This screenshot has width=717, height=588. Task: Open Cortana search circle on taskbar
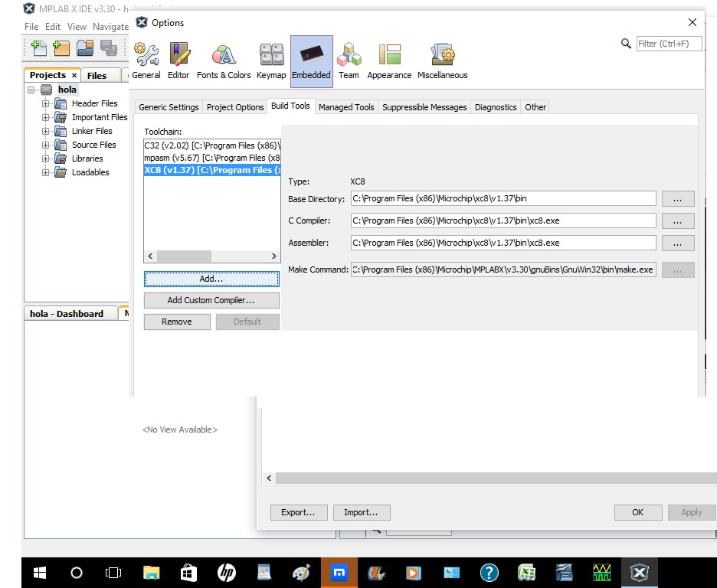(x=77, y=573)
